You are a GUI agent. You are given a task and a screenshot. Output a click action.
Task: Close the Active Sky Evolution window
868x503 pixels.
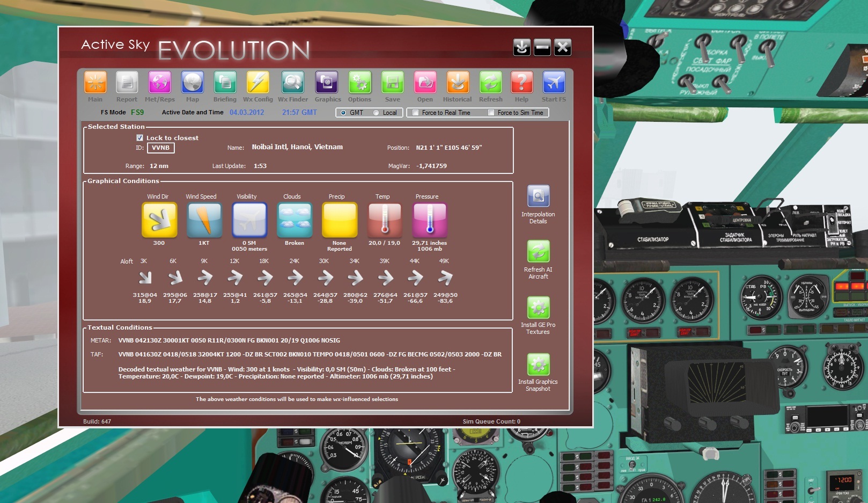click(x=563, y=47)
